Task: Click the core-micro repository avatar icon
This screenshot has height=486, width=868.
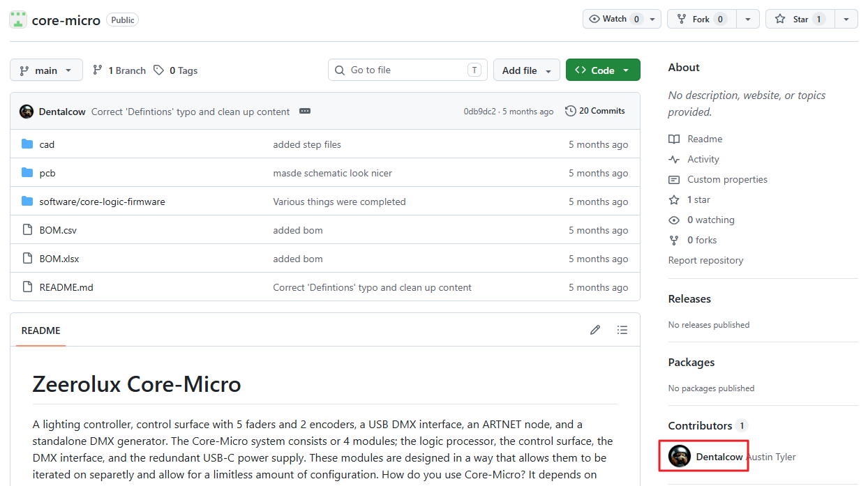Action: 18,20
